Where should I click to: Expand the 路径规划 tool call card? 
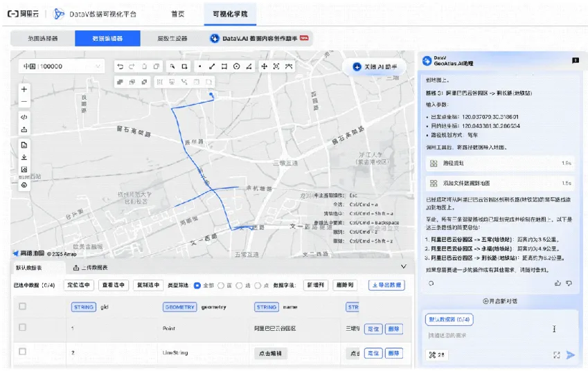500,163
